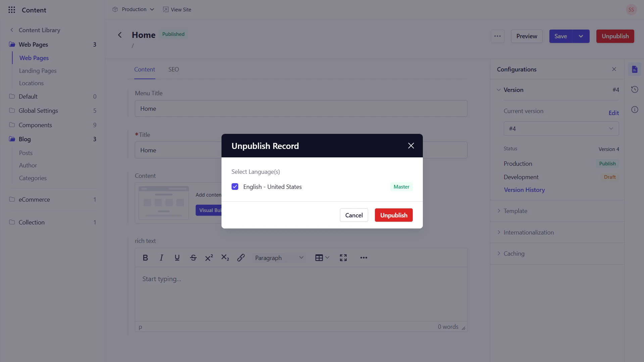Insert a link in rich text
This screenshot has width=644, height=362.
[241, 258]
